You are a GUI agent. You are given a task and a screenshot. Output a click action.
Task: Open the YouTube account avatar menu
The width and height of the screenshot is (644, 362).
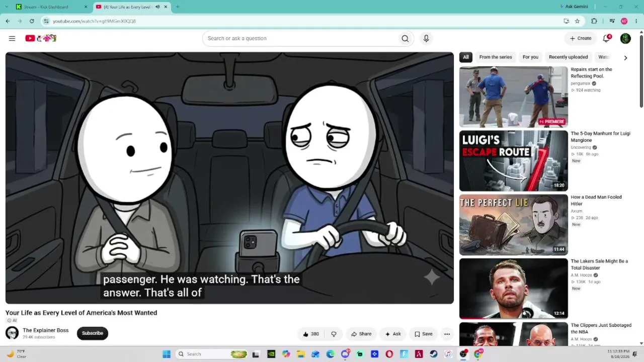click(x=625, y=38)
